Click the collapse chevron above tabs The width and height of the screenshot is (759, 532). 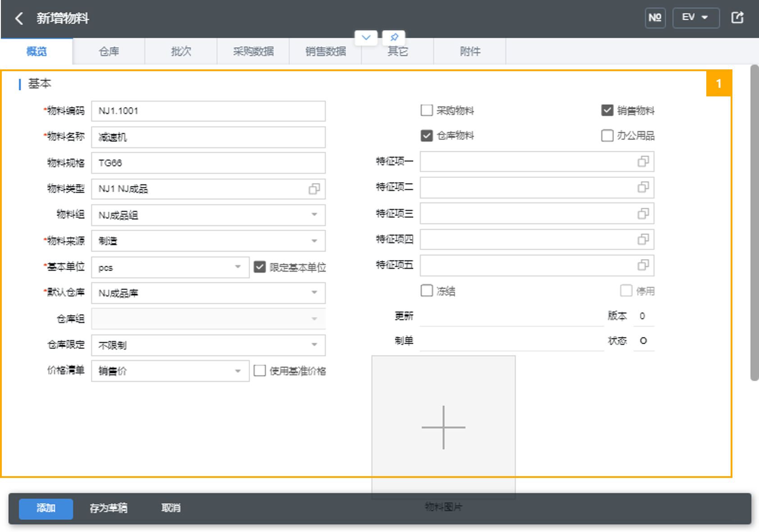pos(366,37)
